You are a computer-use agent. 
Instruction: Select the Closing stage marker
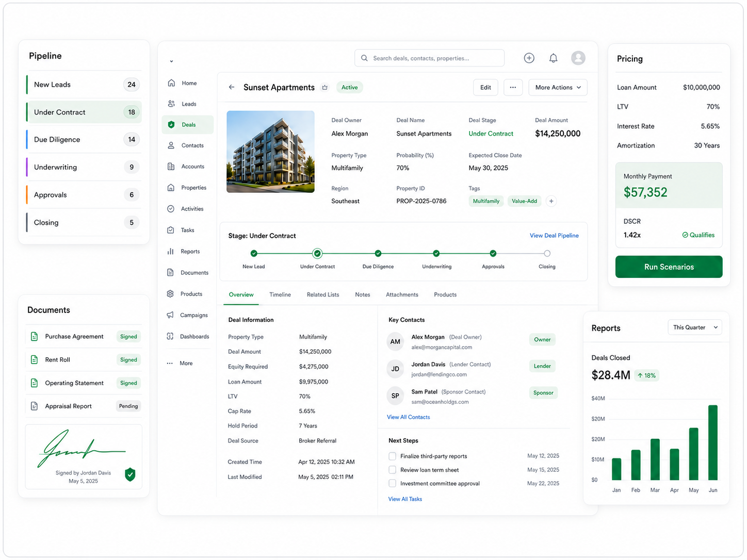click(x=547, y=253)
